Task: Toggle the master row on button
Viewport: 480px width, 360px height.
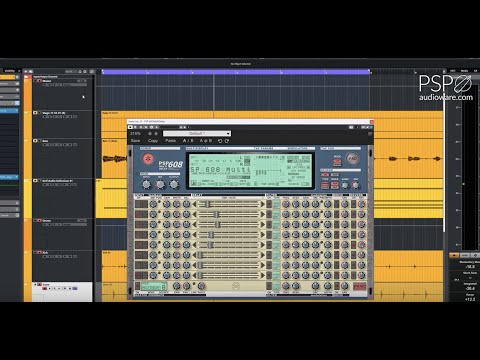Action: coord(137,286)
